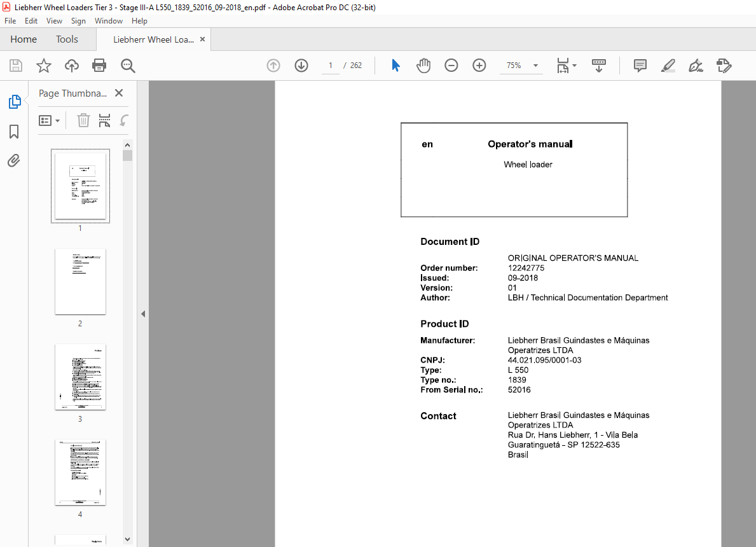Screen dimensions: 756x547
Task: Open the Edit menu
Action: (31, 21)
